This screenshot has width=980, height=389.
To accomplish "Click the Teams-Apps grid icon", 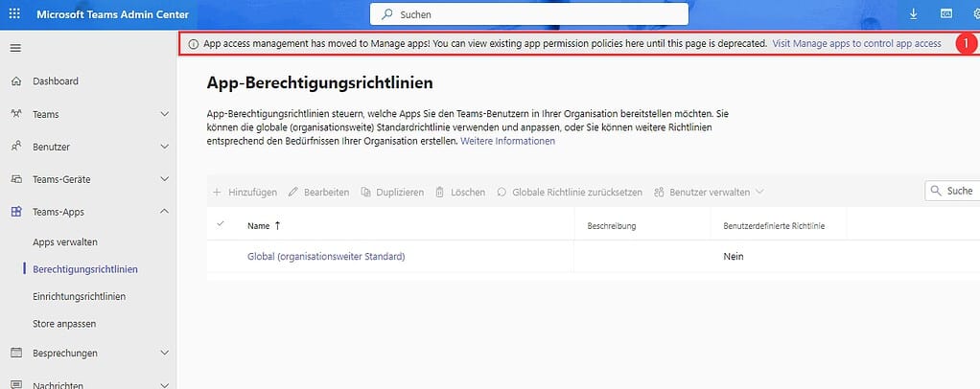I will (x=17, y=212).
